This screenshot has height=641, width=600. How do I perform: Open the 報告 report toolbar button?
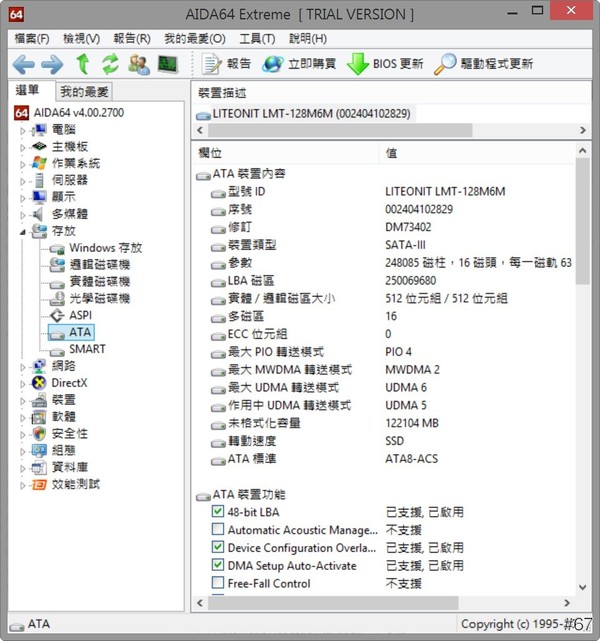point(226,64)
